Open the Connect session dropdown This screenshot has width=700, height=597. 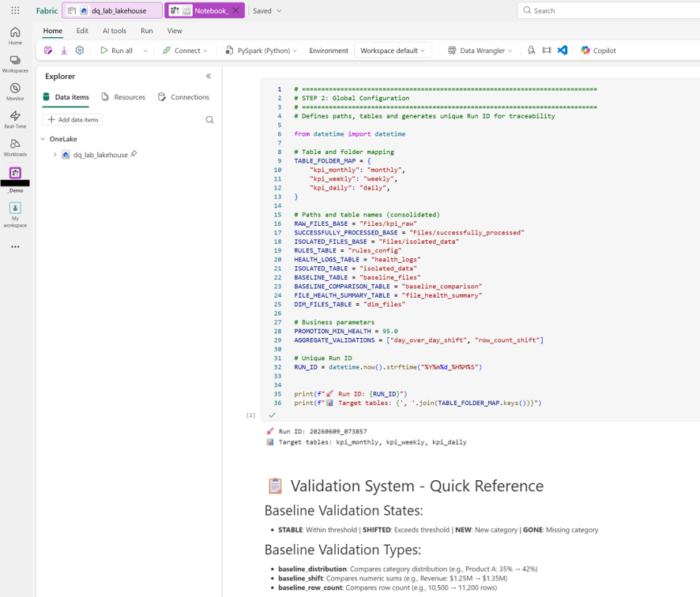[184, 51]
